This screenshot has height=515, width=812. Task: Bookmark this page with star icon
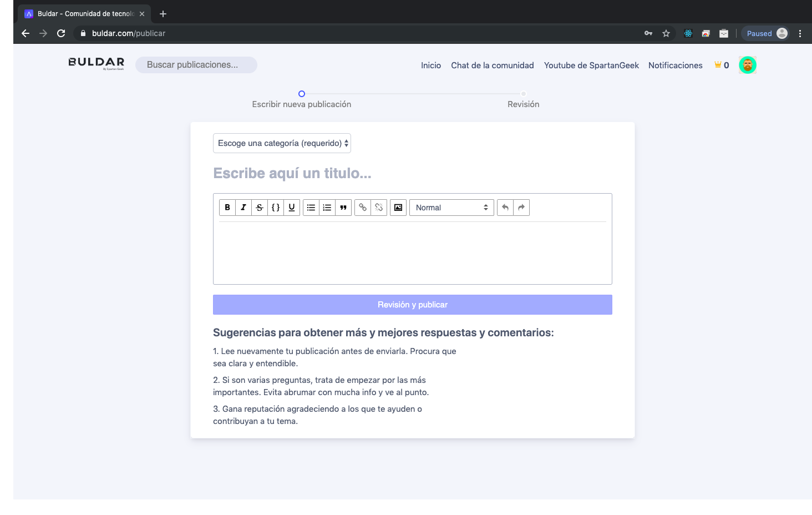[x=666, y=33]
